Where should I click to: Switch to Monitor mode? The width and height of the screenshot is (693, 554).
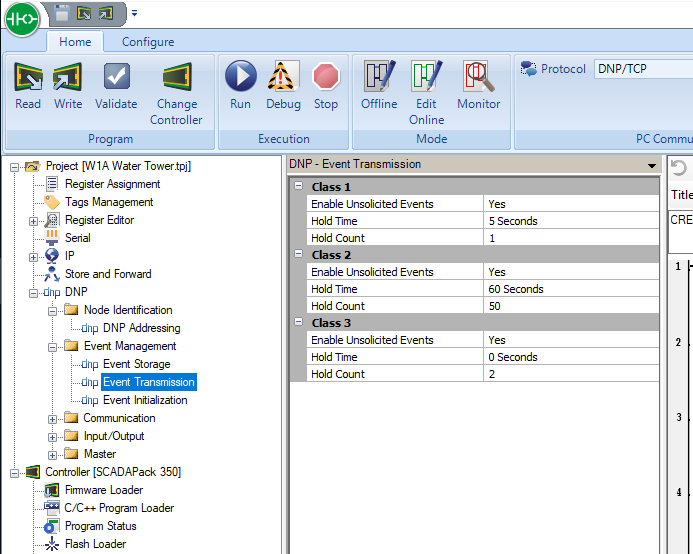(479, 86)
